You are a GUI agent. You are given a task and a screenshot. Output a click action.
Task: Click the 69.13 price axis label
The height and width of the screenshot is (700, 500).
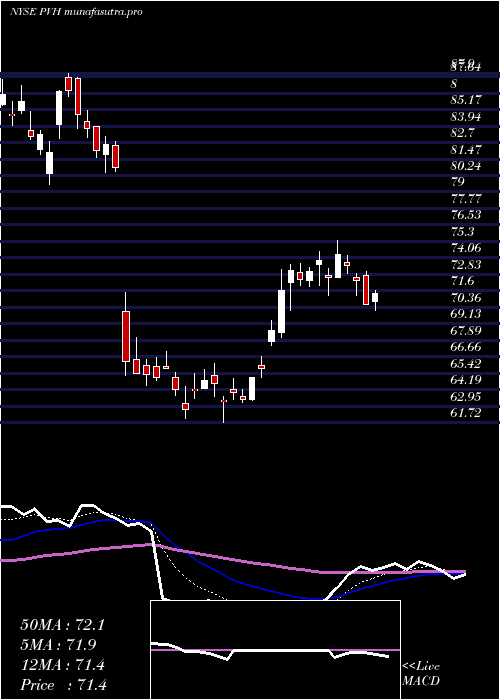[x=467, y=314]
